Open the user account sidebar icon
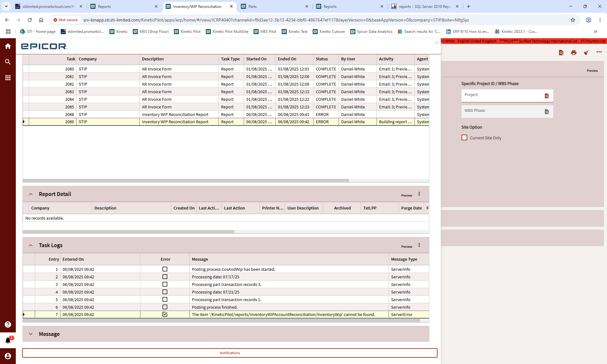Viewport: 607px width, 364px height. pyautogui.click(x=8, y=356)
